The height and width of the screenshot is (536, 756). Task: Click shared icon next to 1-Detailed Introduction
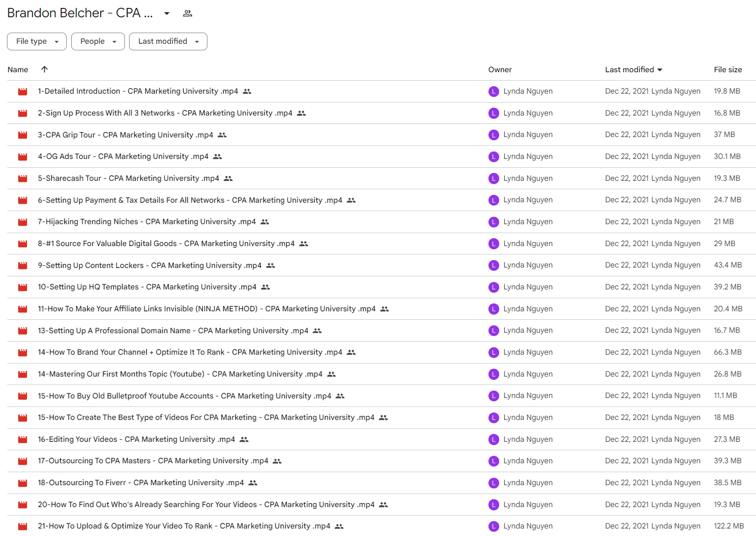(x=247, y=91)
